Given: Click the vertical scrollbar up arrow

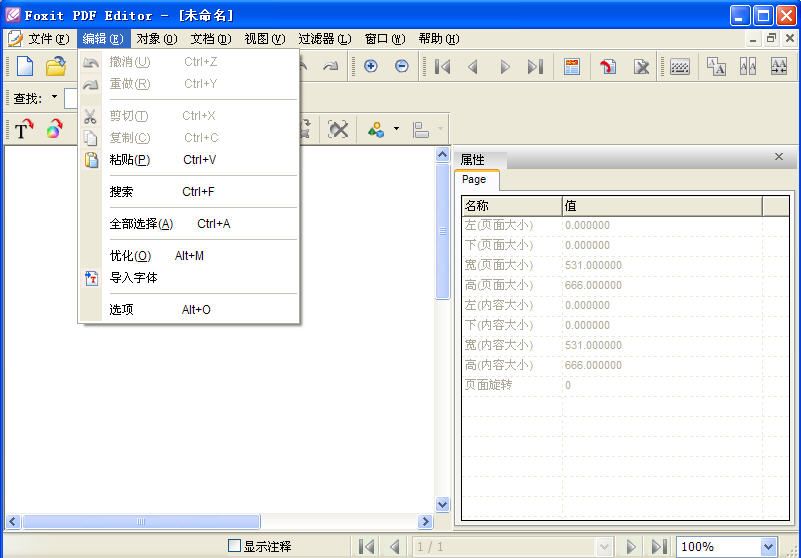Looking at the screenshot, I should [442, 154].
